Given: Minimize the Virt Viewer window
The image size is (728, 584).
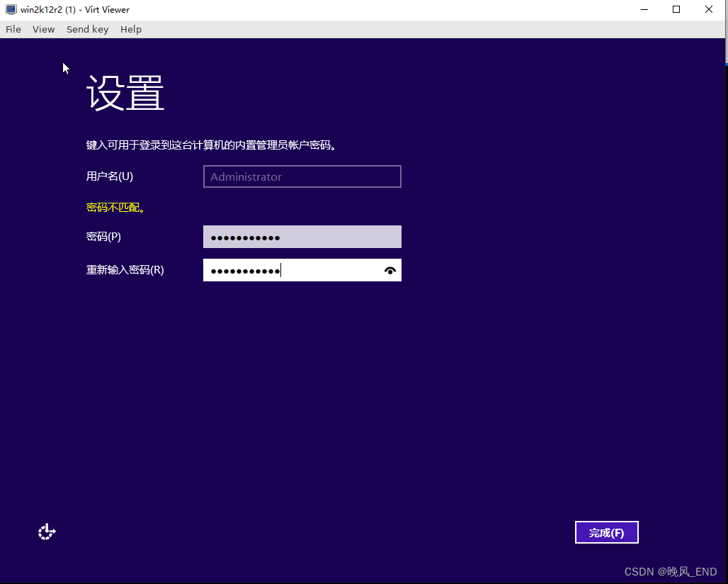Looking at the screenshot, I should pyautogui.click(x=644, y=9).
